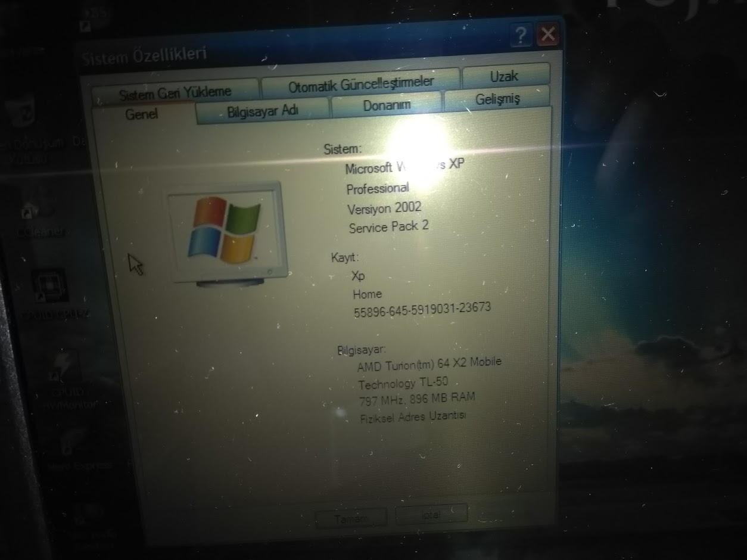
Task: Click the product ID 55896-645-5919031-23673
Action: pyautogui.click(x=422, y=310)
